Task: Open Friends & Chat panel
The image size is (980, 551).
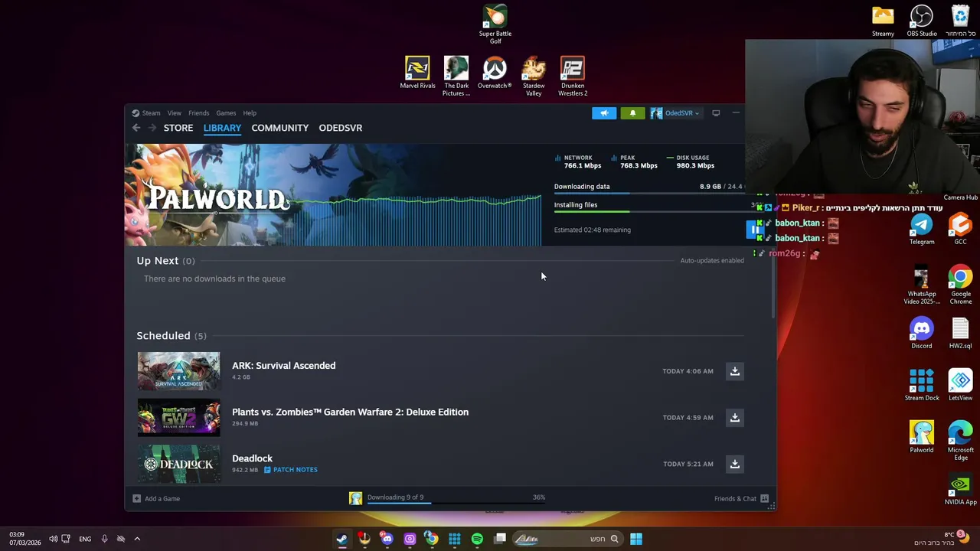Action: pos(740,499)
